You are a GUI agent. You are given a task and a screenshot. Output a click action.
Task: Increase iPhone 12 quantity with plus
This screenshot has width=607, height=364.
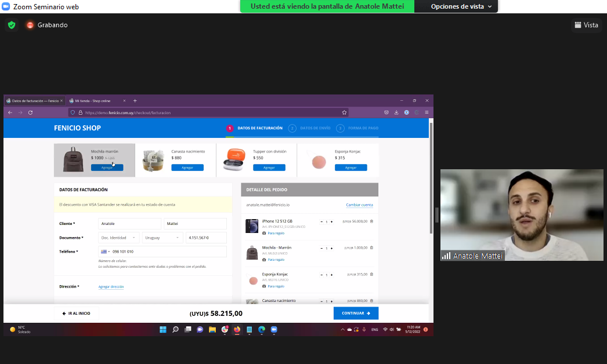click(x=331, y=221)
